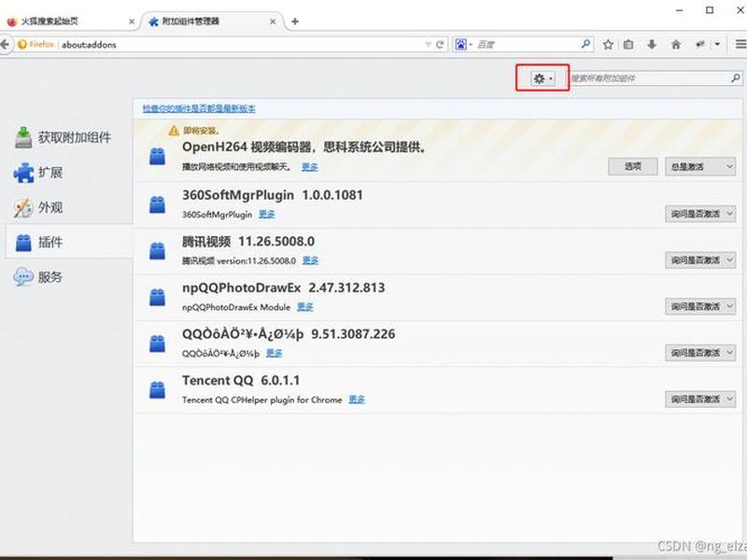
Task: Click the 360SoftMgrPlugin brick icon
Action: [157, 204]
